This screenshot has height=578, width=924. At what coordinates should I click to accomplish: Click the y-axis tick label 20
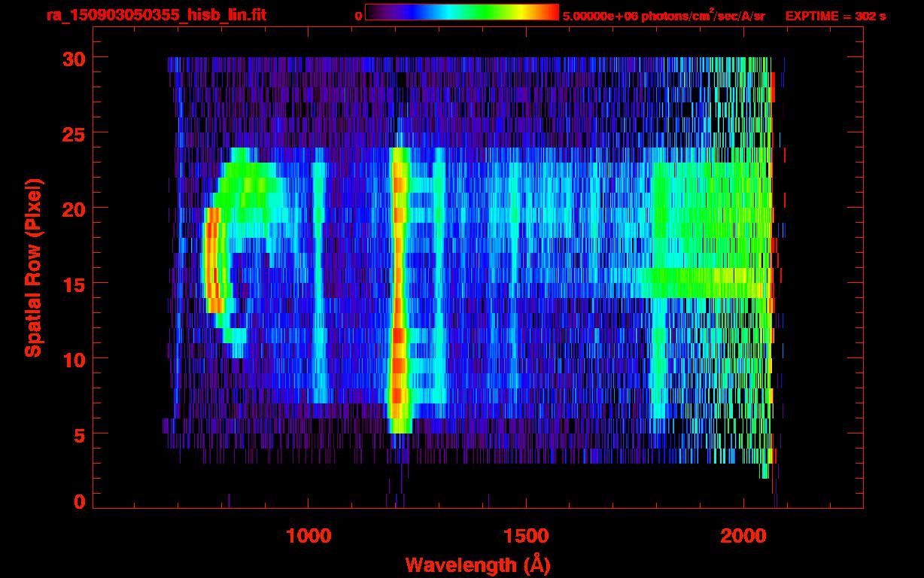[72, 208]
